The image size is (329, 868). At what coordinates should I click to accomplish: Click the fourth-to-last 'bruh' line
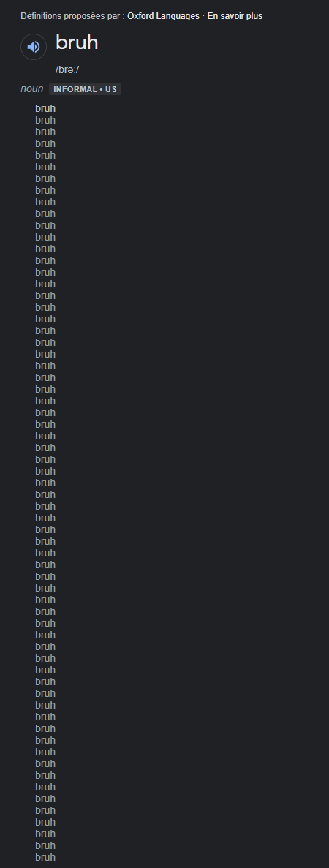pyautogui.click(x=45, y=822)
